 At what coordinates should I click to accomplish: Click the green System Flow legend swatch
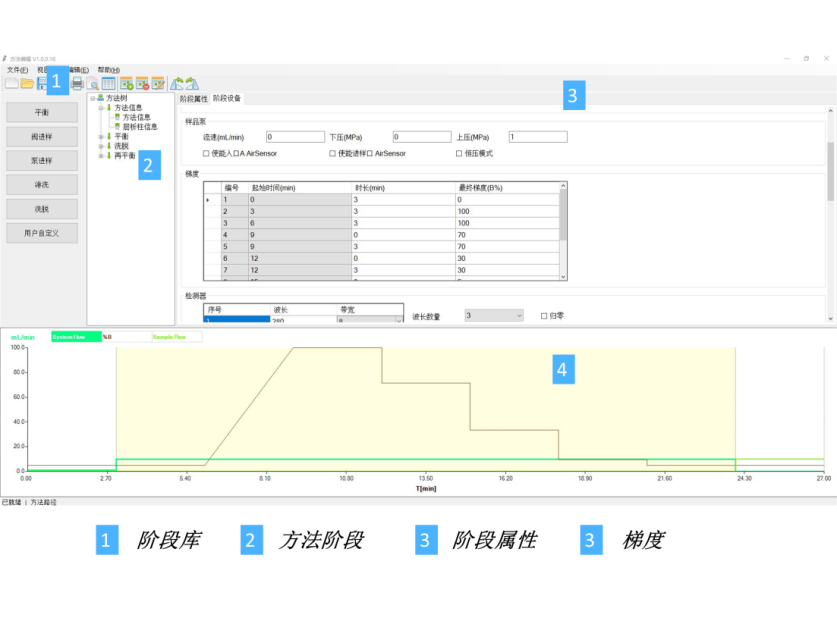coord(75,337)
